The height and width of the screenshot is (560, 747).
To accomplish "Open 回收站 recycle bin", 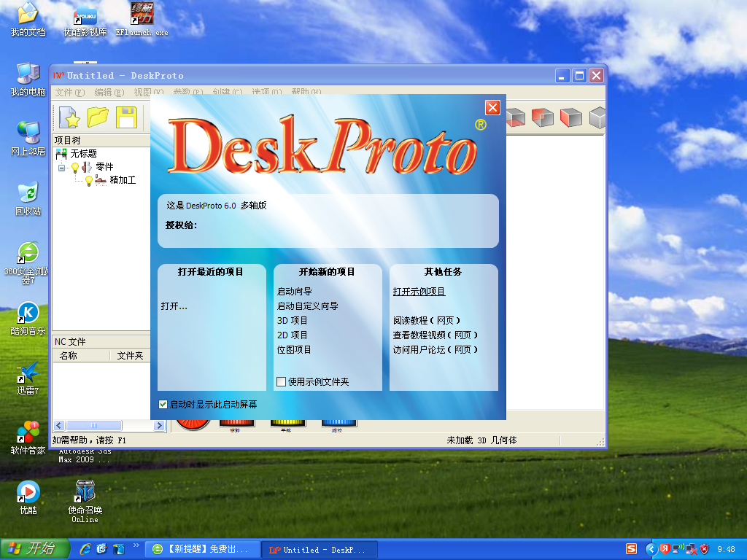I will (x=28, y=198).
